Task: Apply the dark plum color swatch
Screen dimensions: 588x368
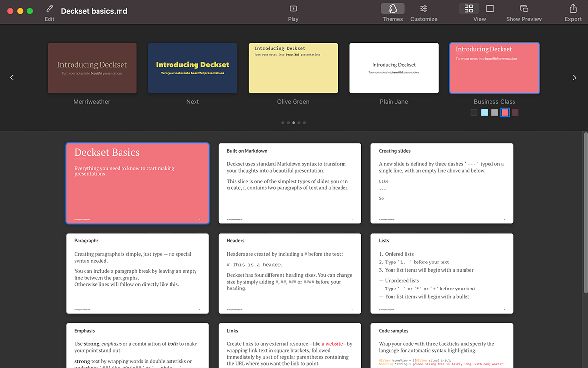Action: tap(515, 112)
